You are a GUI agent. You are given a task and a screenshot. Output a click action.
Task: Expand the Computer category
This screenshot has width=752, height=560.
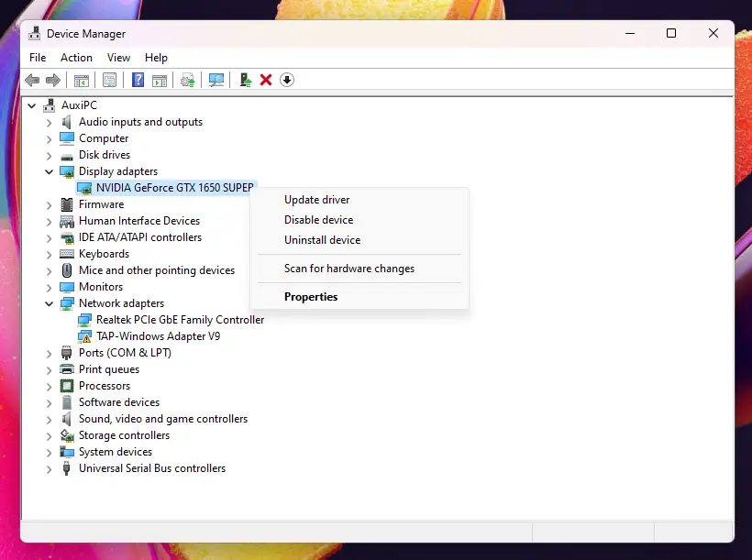[49, 139]
